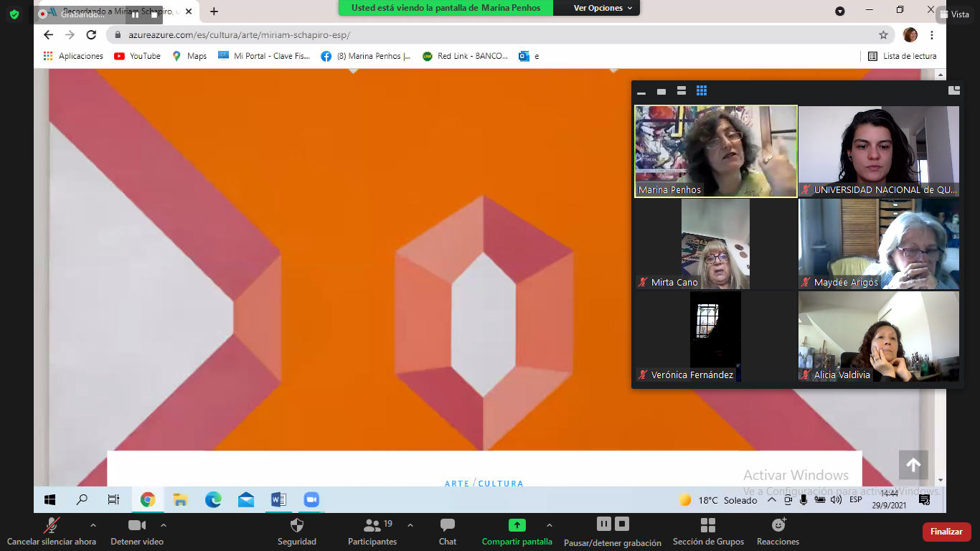Open the Participantes panel
Viewport: 980px width, 551px height.
pos(372,526)
